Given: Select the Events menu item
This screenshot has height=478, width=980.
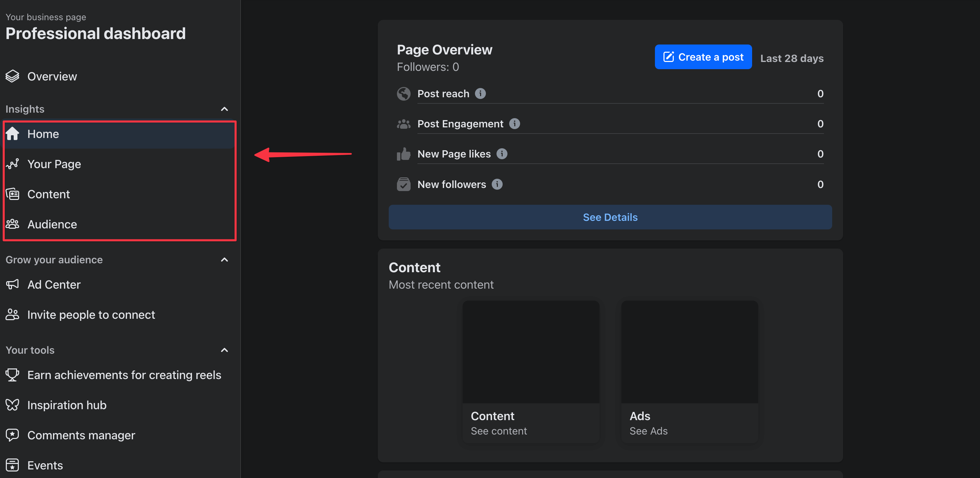Looking at the screenshot, I should click(x=44, y=465).
